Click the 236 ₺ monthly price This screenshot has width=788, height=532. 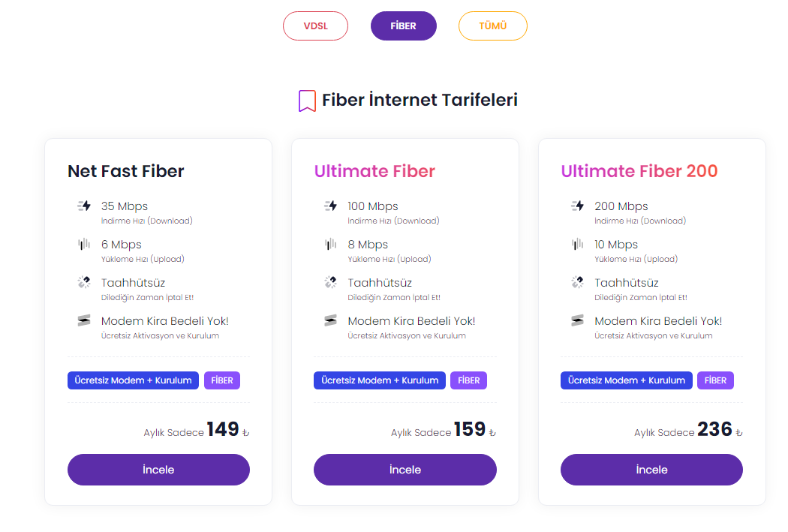click(715, 429)
